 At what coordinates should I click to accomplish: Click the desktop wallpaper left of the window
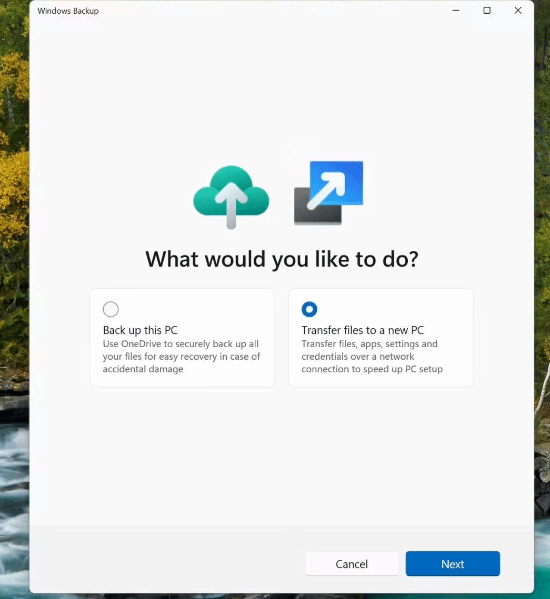point(14,267)
